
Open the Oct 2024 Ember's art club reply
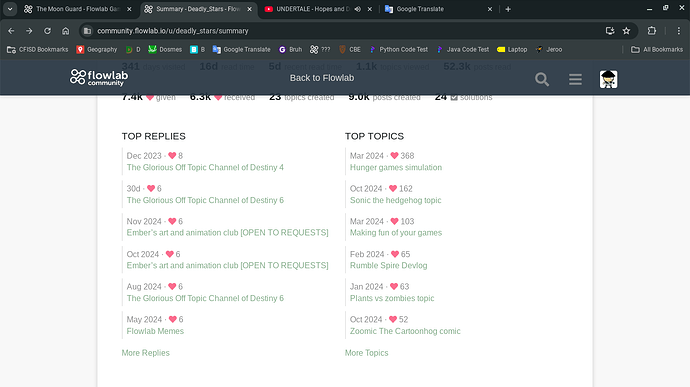click(228, 265)
